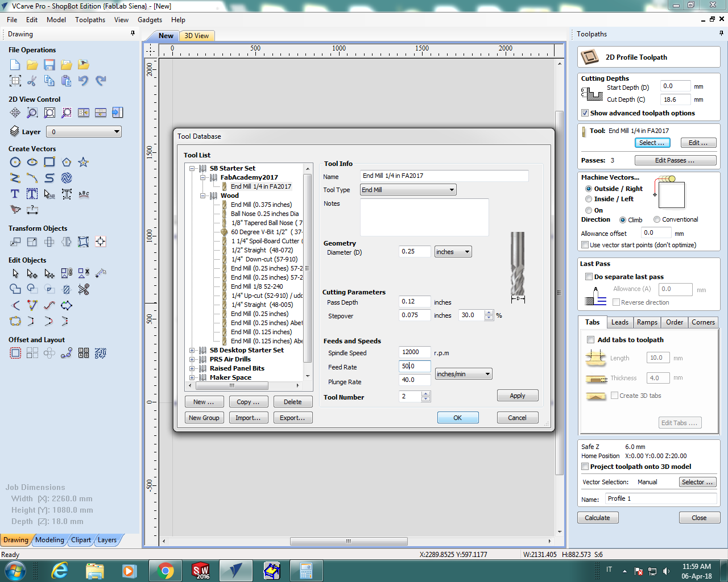Viewport: 728px width, 582px height.
Task: Click the scissors trim tool in Edit Objects
Action: (84, 289)
